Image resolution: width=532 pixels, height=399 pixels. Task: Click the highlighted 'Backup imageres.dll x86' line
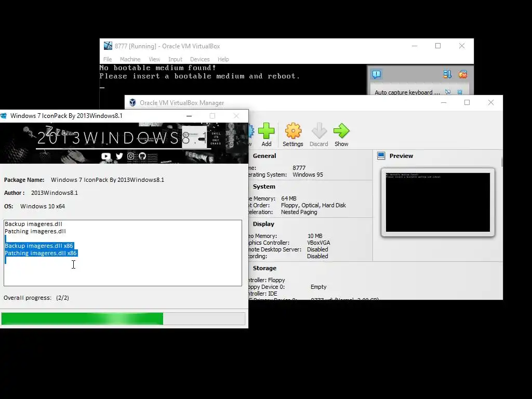(38, 246)
